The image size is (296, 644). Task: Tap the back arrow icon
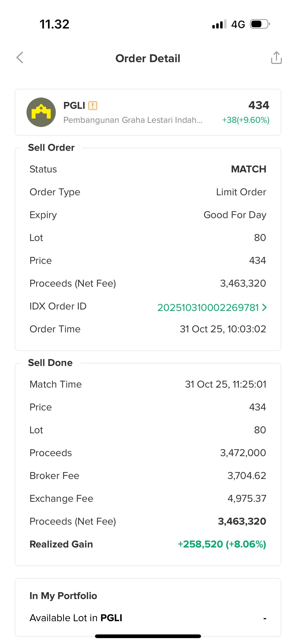point(20,58)
